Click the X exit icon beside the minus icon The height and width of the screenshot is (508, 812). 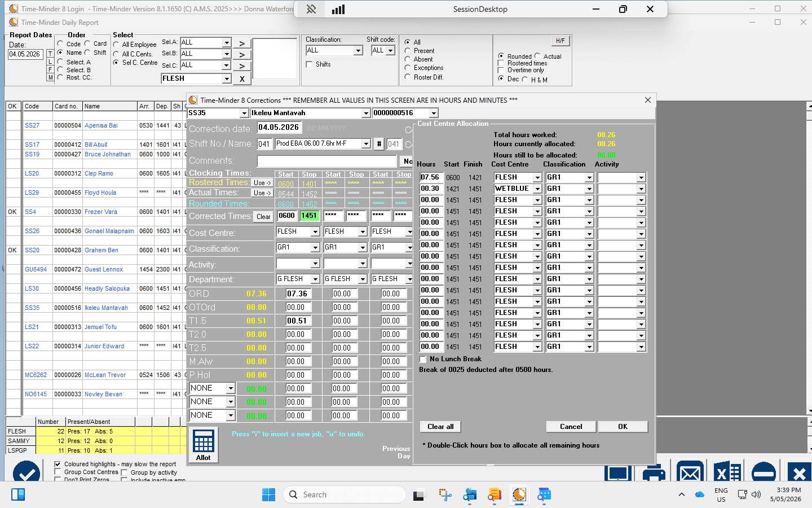(799, 473)
